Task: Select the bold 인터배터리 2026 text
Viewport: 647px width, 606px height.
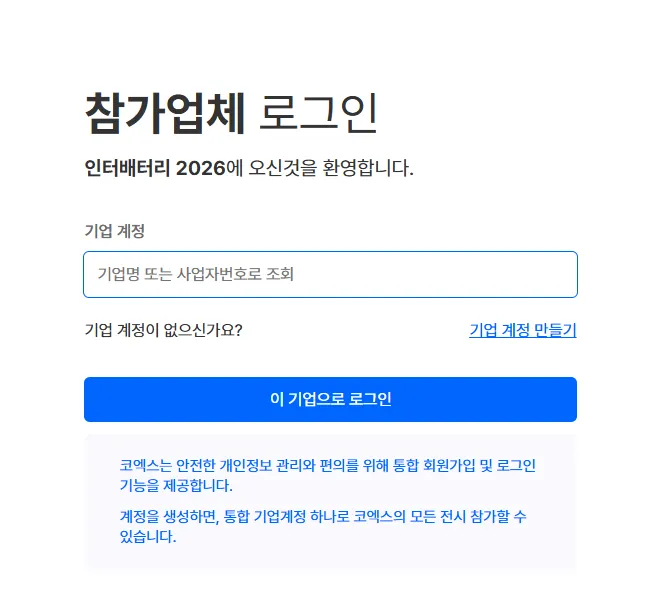Action: [x=155, y=168]
